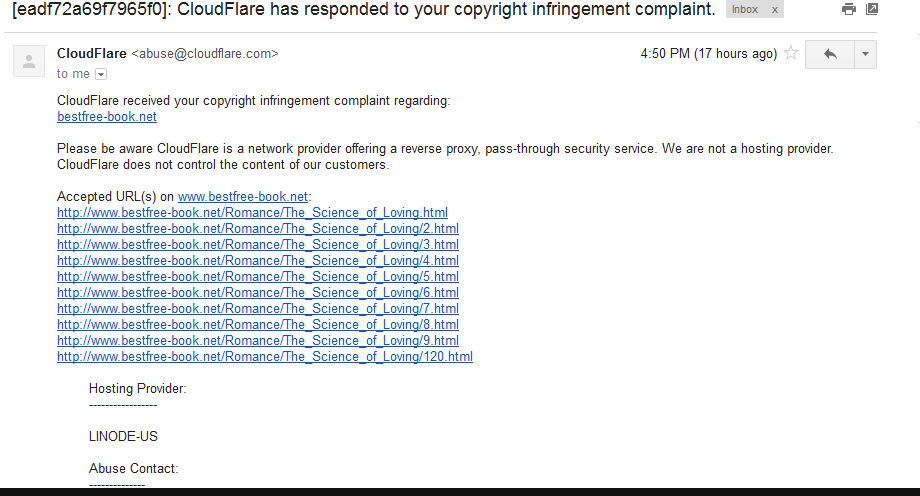Click the CloudFlare sender name

pyautogui.click(x=92, y=53)
